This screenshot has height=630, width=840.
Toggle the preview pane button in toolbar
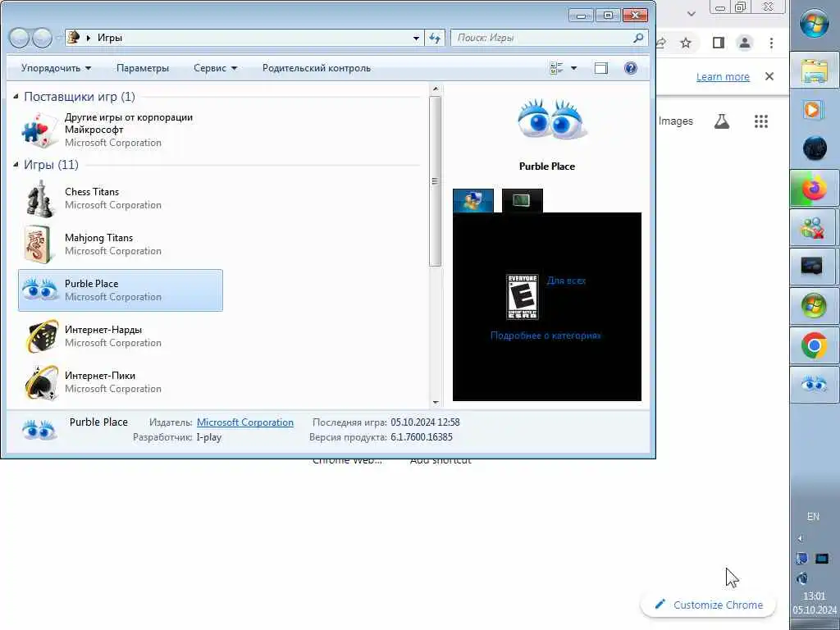tap(601, 68)
